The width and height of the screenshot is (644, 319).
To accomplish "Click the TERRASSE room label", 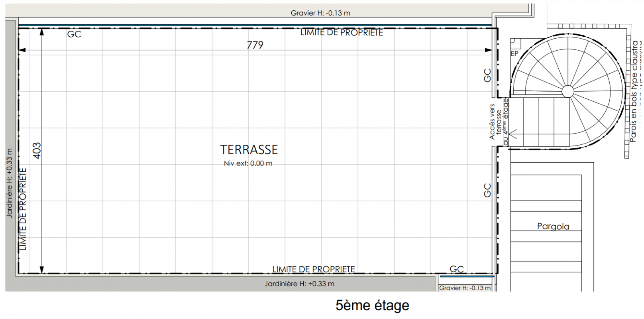I will click(249, 150).
